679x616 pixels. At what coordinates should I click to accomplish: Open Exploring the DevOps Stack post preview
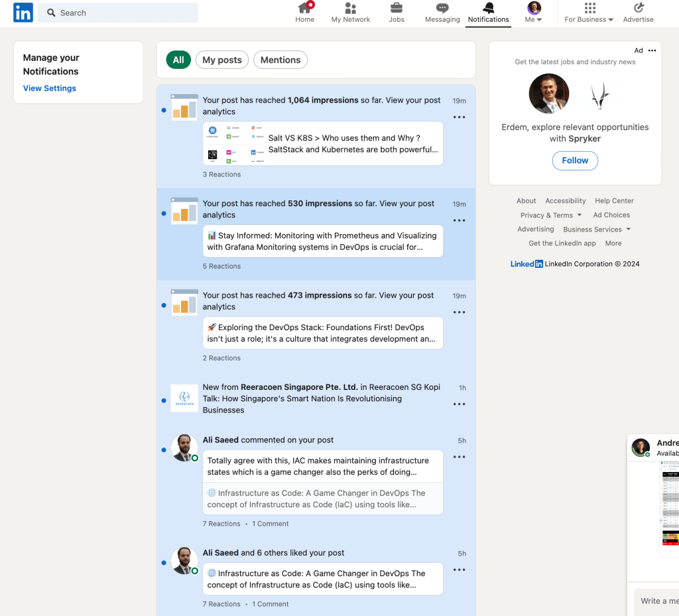click(323, 333)
